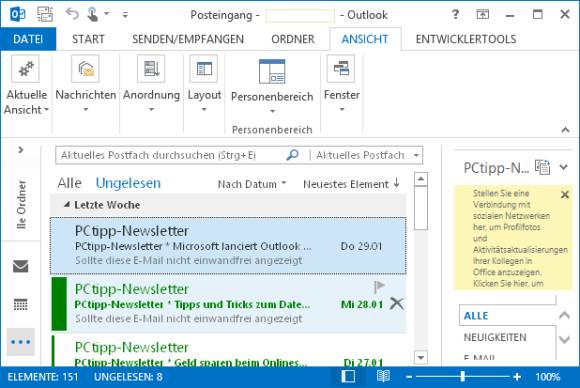Switch to Normal view in status bar
580x388 pixels.
(348, 377)
